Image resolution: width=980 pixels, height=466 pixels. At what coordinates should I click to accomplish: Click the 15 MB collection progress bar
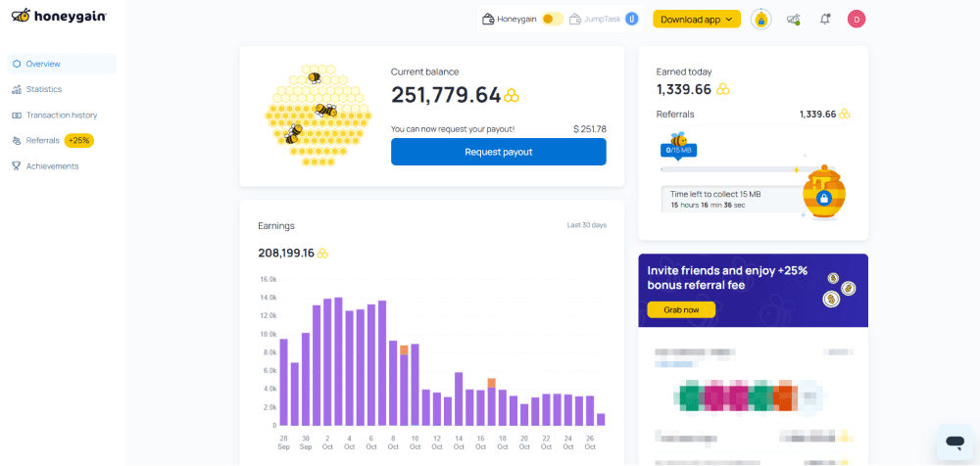730,169
